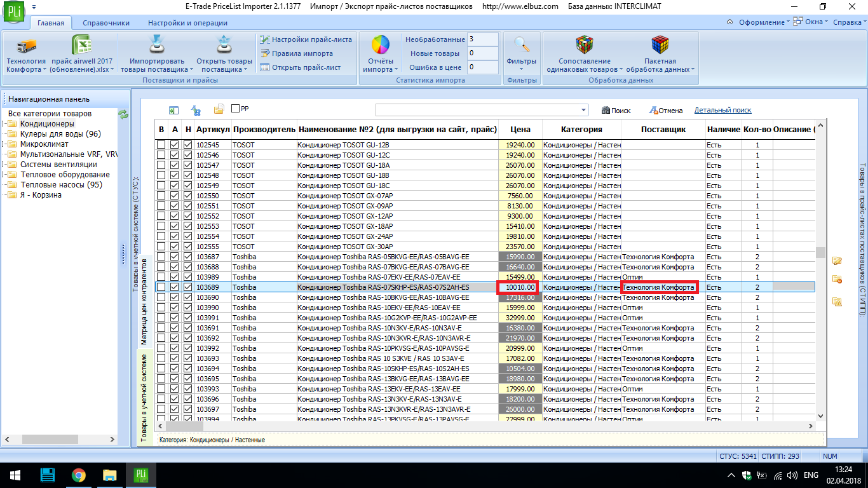Click the Открыть товары поставщика icon
This screenshot has width=868, height=488.
coord(224,46)
